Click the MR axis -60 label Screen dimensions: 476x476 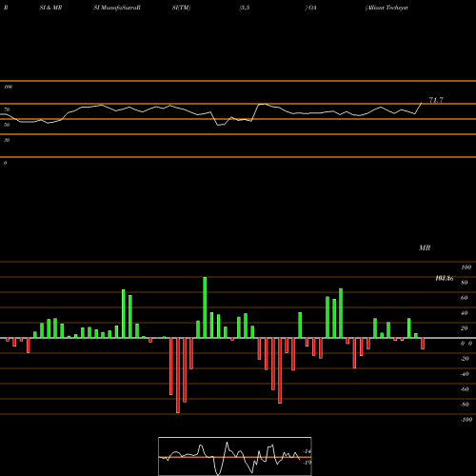click(465, 389)
